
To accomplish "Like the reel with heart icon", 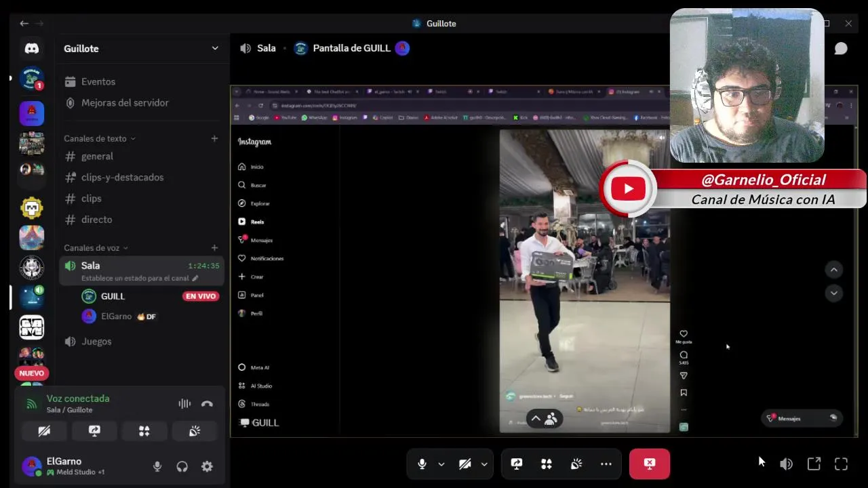I will [684, 333].
